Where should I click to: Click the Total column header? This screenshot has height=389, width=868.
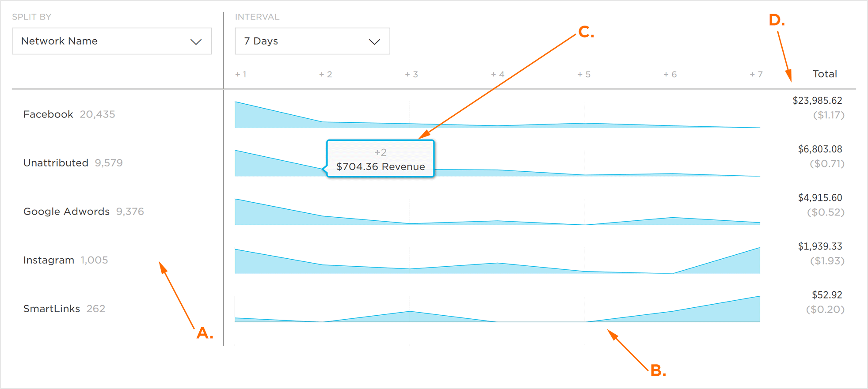[825, 74]
